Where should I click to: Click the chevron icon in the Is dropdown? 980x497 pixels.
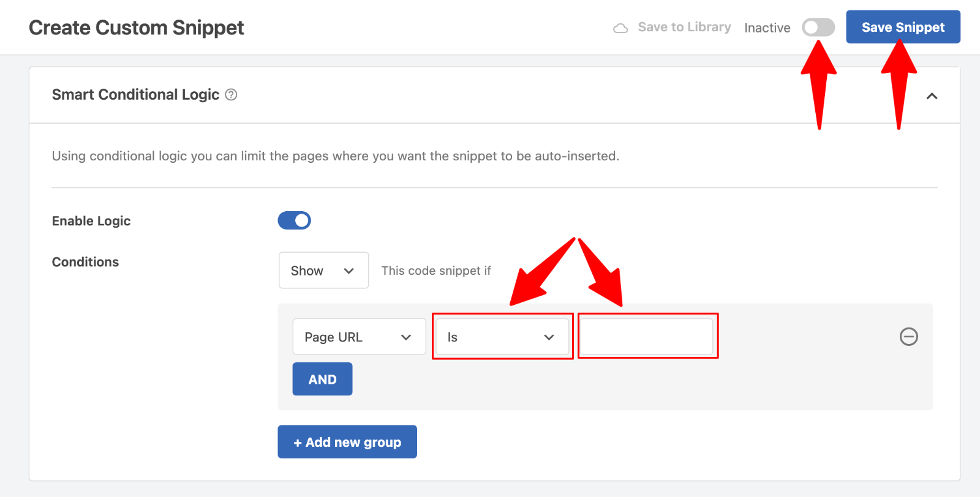(x=549, y=337)
